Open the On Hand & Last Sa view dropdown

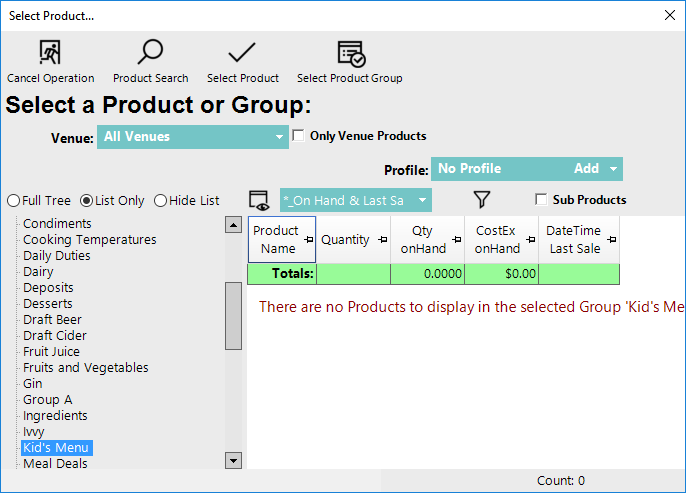point(421,201)
